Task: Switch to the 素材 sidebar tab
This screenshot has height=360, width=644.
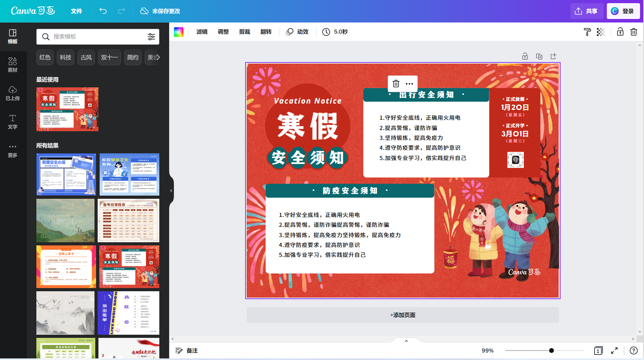Action: tap(13, 65)
